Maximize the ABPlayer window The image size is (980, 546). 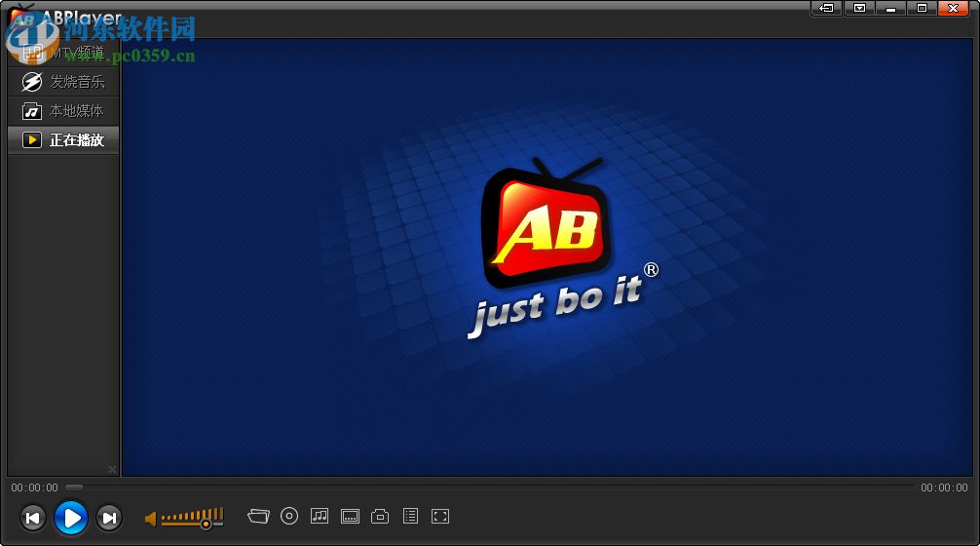click(922, 8)
